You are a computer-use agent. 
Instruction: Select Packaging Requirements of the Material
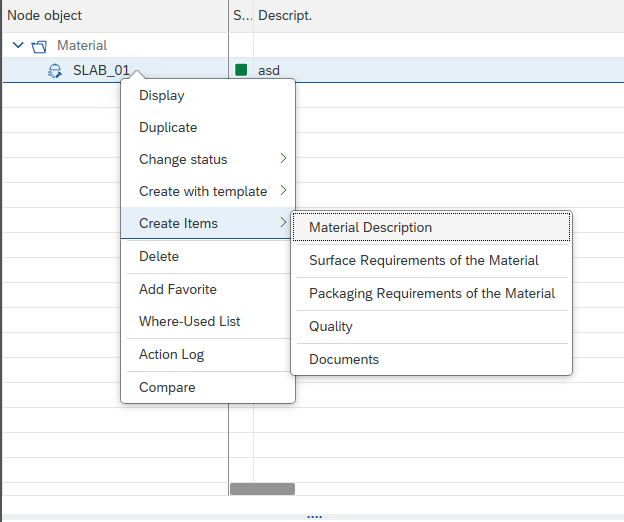pos(431,293)
